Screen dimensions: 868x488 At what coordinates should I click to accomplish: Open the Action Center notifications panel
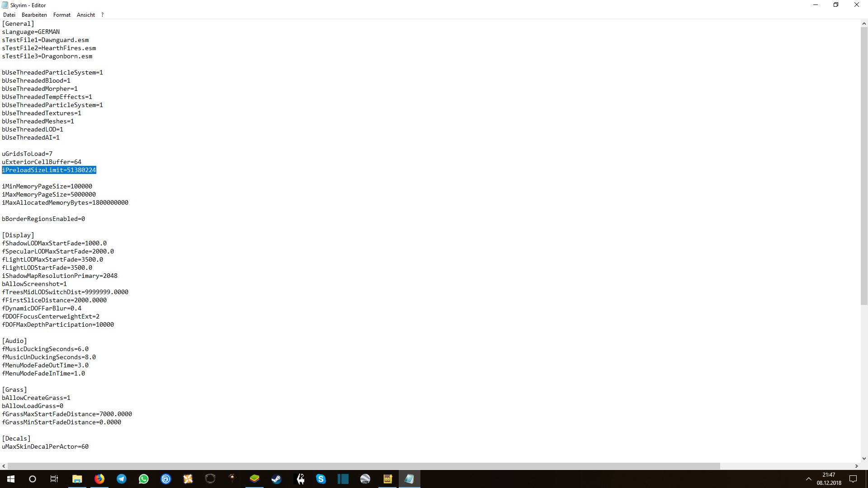(x=853, y=479)
